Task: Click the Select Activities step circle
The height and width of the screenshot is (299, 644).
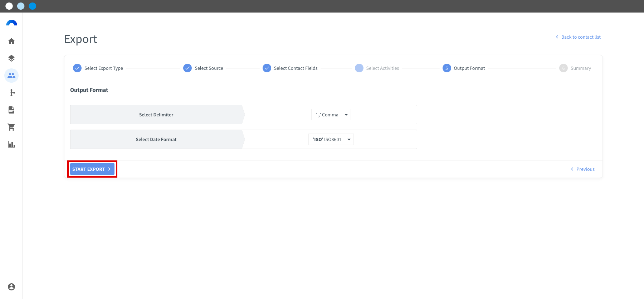Action: click(x=359, y=68)
